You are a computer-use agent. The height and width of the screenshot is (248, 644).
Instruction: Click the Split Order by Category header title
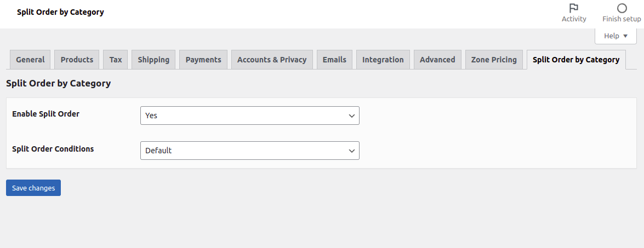tap(60, 12)
